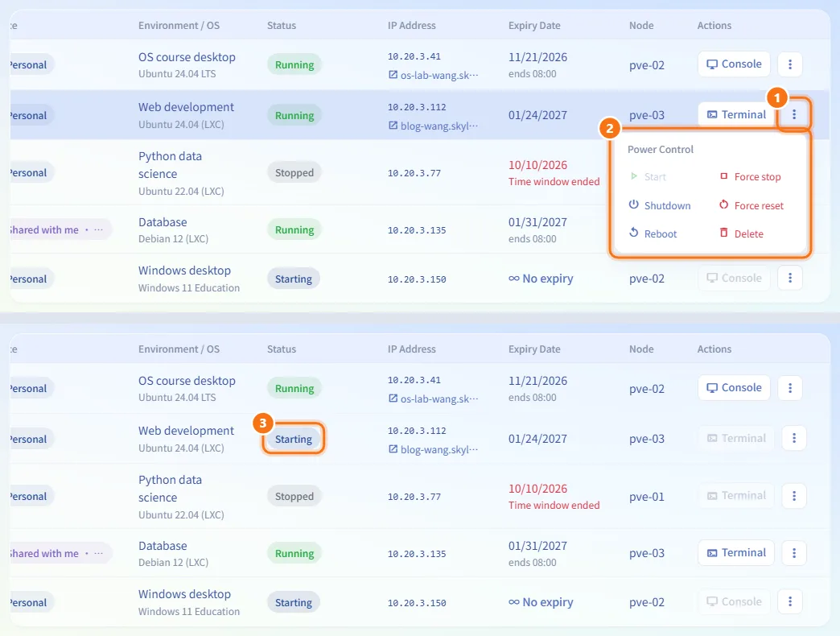Open the three-dot menu for OS course desktop, lower table
Image resolution: width=840 pixels, height=636 pixels.
tap(789, 388)
